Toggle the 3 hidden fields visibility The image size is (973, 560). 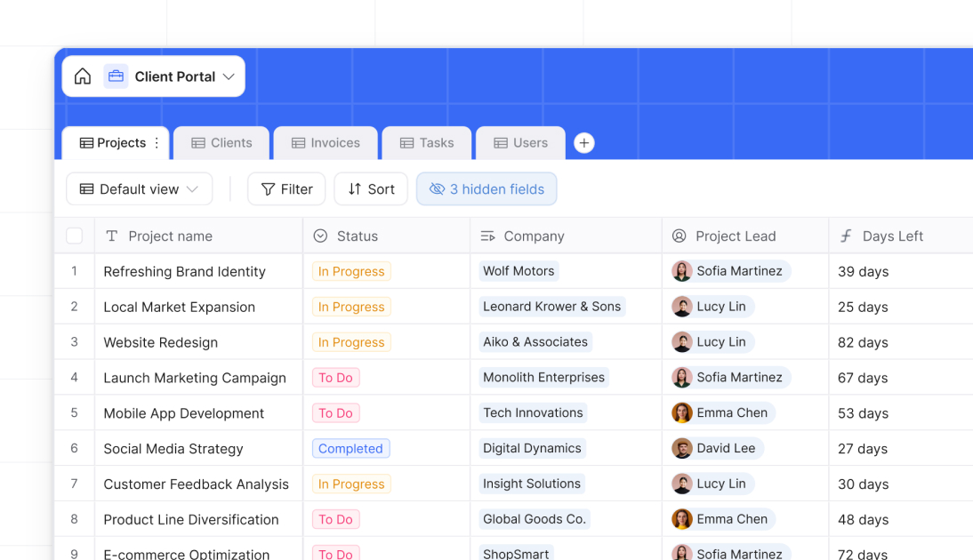click(x=486, y=189)
